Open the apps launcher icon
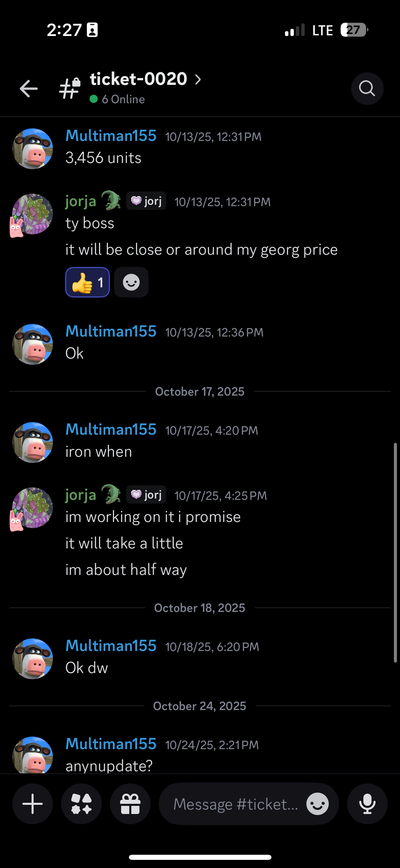 81,804
